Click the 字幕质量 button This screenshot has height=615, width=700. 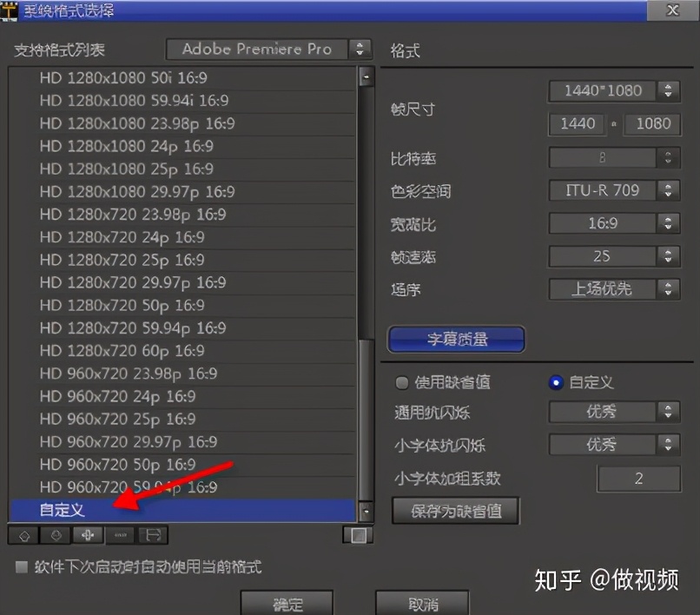point(458,340)
